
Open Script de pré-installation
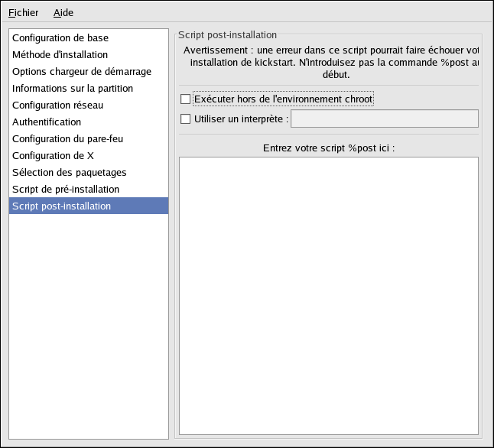[89, 189]
